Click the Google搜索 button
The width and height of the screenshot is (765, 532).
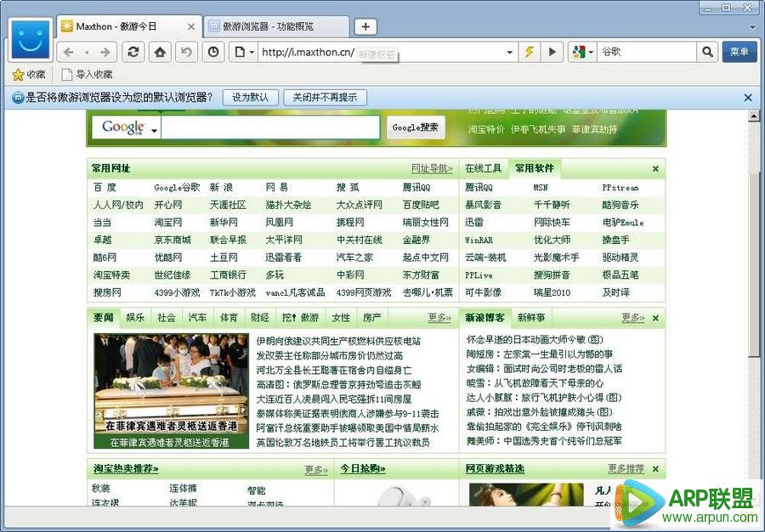coord(416,127)
